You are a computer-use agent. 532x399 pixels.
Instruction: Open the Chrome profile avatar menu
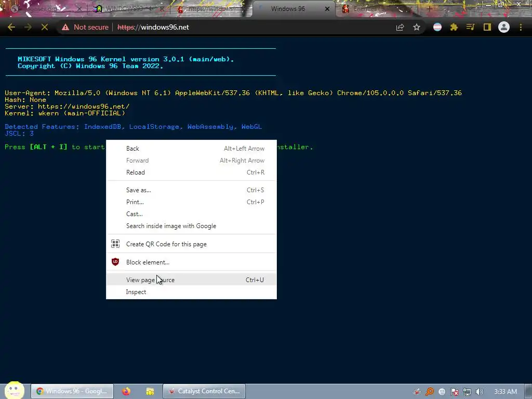point(504,27)
